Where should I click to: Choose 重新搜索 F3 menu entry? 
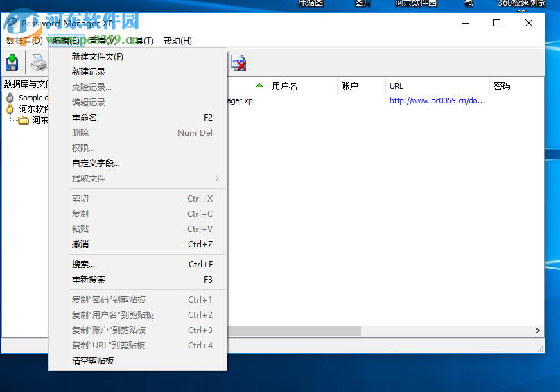coord(137,280)
